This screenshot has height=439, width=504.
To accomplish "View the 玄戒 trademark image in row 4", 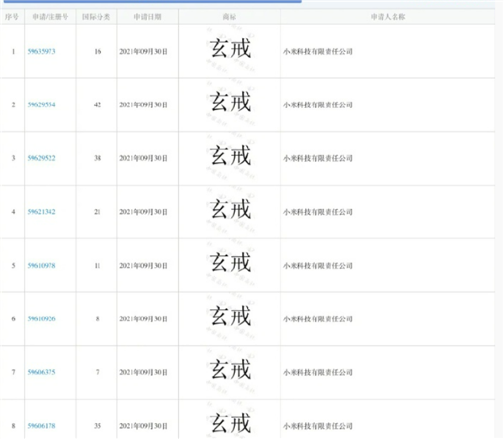I will pyautogui.click(x=230, y=209).
